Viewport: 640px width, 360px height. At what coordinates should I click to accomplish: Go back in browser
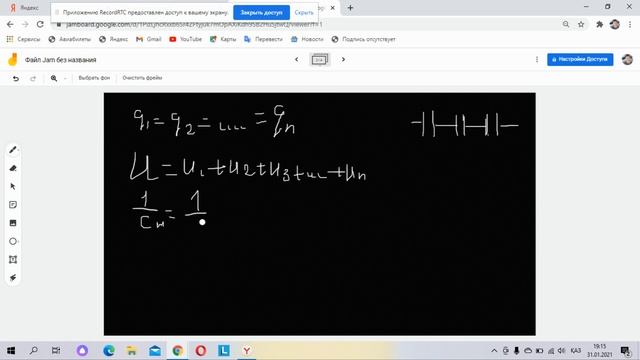click(10, 24)
